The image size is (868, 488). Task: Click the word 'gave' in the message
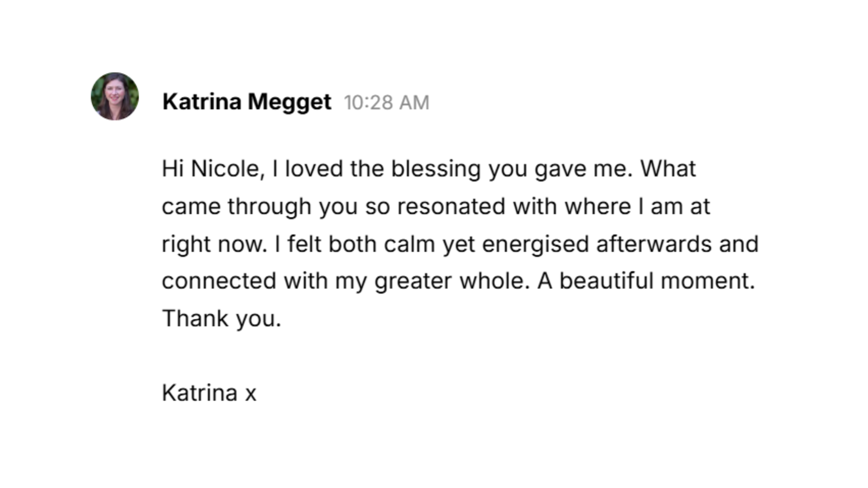point(560,169)
